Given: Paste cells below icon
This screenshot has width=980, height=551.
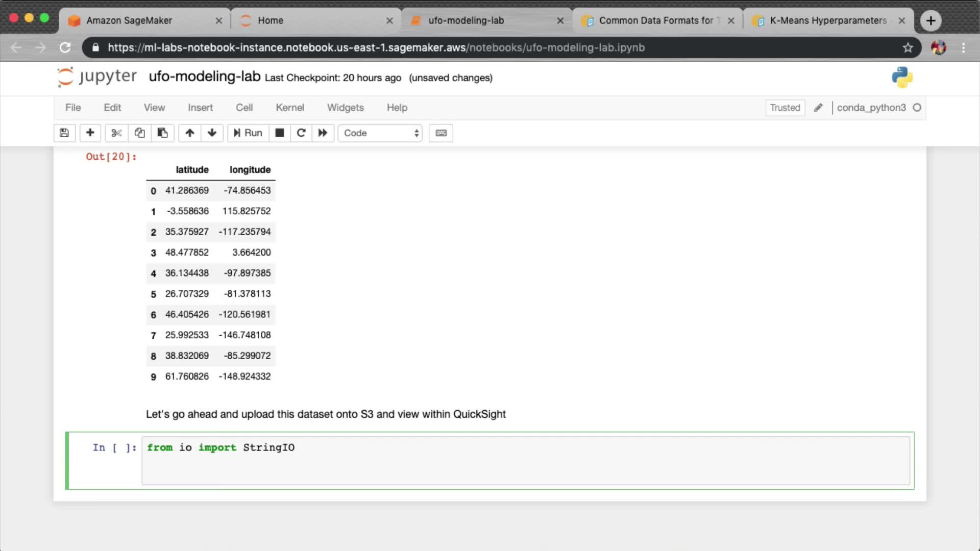Looking at the screenshot, I should [x=162, y=133].
